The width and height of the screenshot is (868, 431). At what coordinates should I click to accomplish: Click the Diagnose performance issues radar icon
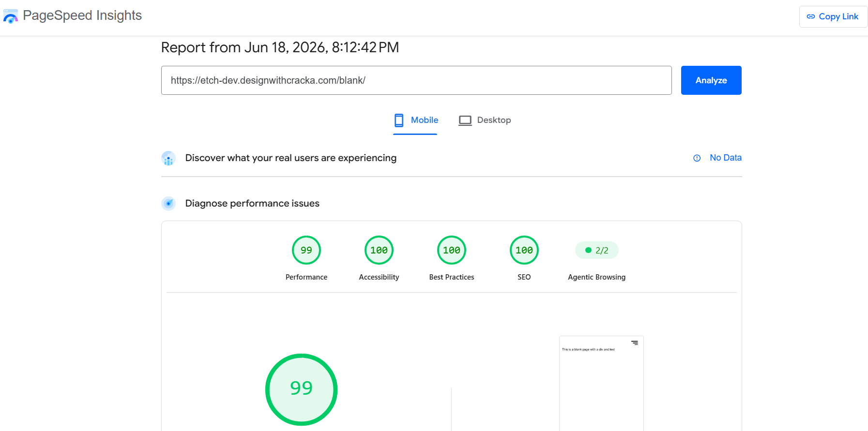coord(168,204)
